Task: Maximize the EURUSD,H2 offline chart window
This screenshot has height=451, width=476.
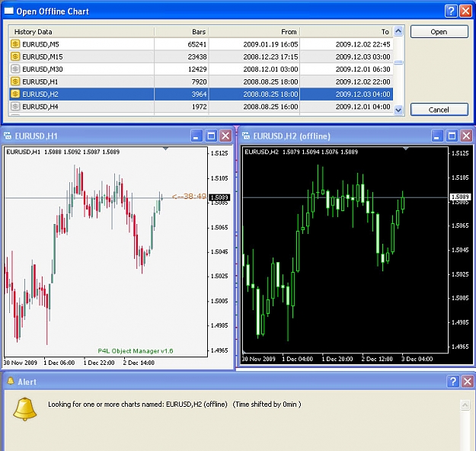Action: click(x=452, y=136)
